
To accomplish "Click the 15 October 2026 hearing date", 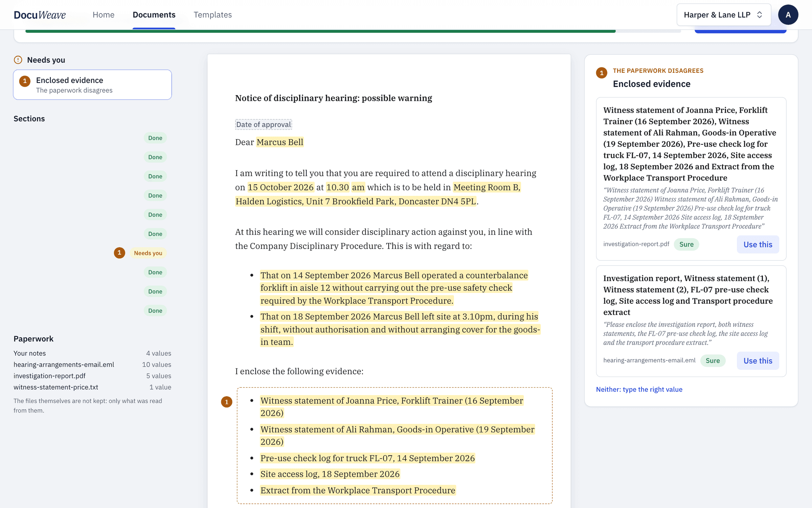I will [x=280, y=187].
